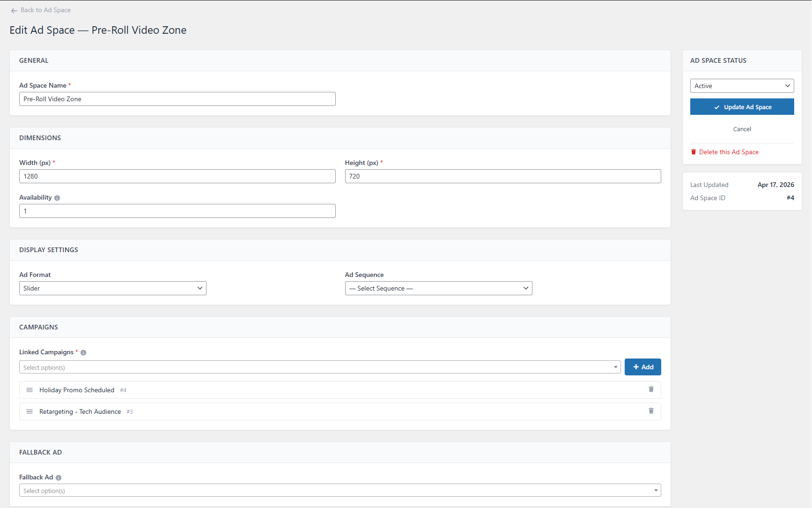The width and height of the screenshot is (812, 508).
Task: Open the Active status dropdown
Action: click(x=742, y=86)
